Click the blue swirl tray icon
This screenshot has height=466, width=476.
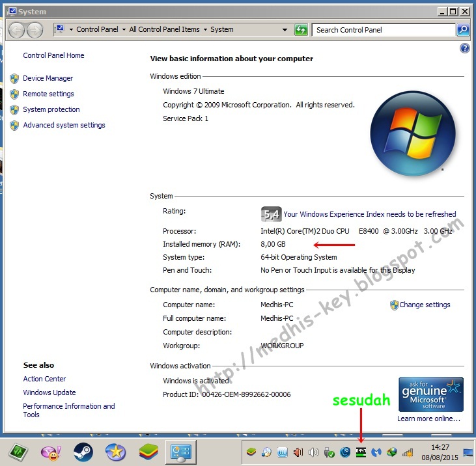tap(345, 452)
